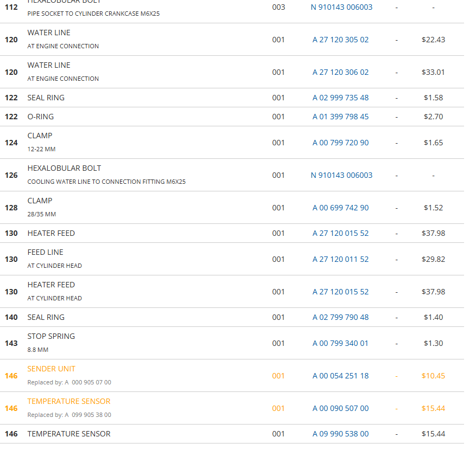
Task: Select O-ring part number A 01 399 798 45
Action: pos(340,117)
